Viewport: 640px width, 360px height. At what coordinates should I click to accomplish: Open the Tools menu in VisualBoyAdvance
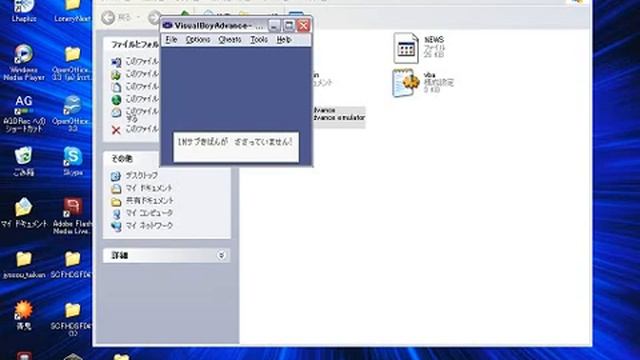pos(259,40)
